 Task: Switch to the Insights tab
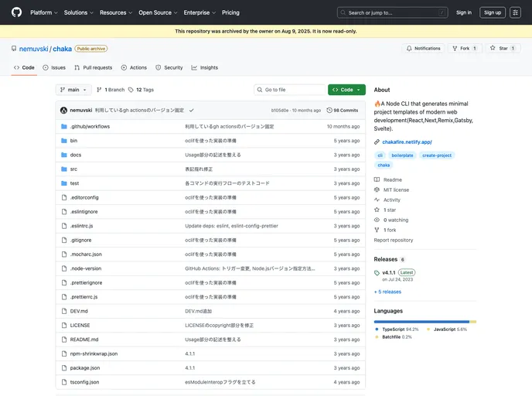(205, 67)
